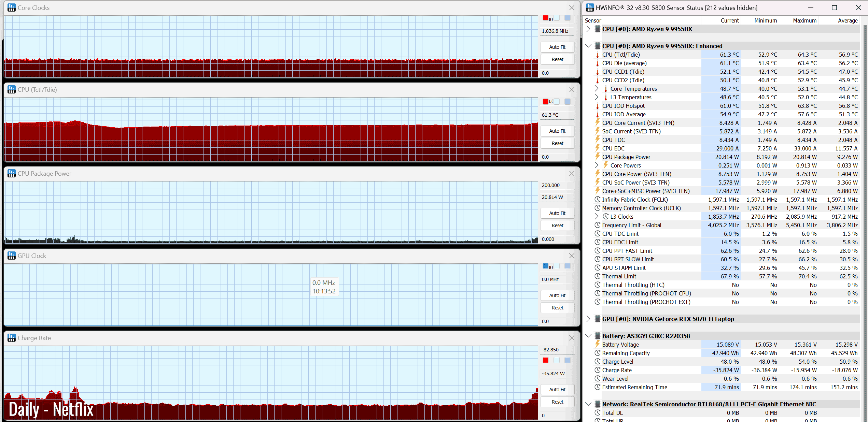Close the GPU Clock graph window

572,256
